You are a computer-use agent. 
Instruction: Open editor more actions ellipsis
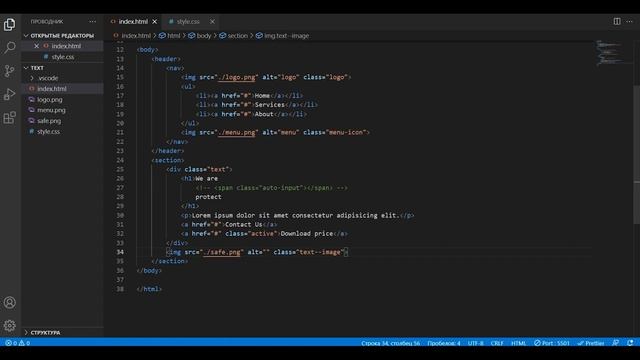tap(629, 21)
